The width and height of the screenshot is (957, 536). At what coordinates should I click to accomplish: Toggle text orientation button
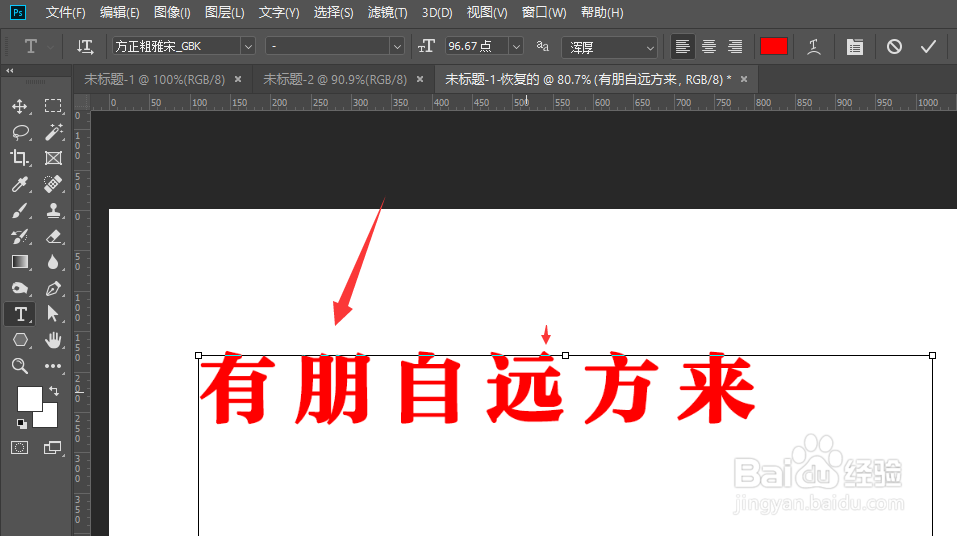(85, 46)
